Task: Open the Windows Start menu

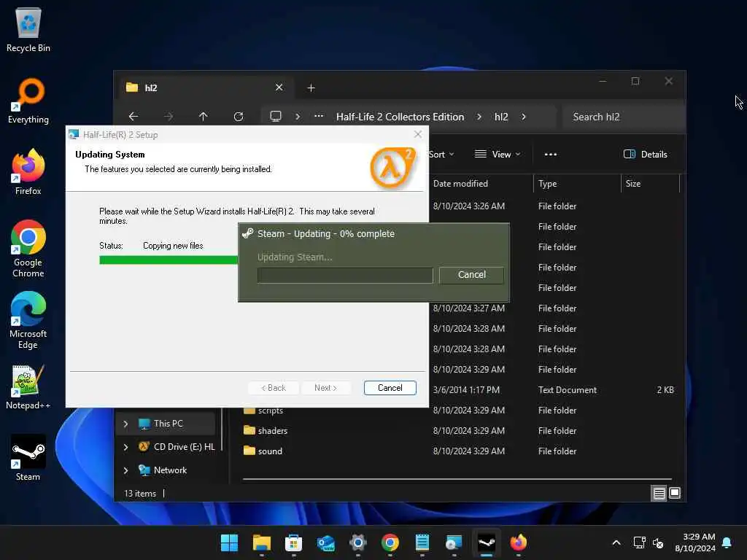Action: [230, 542]
